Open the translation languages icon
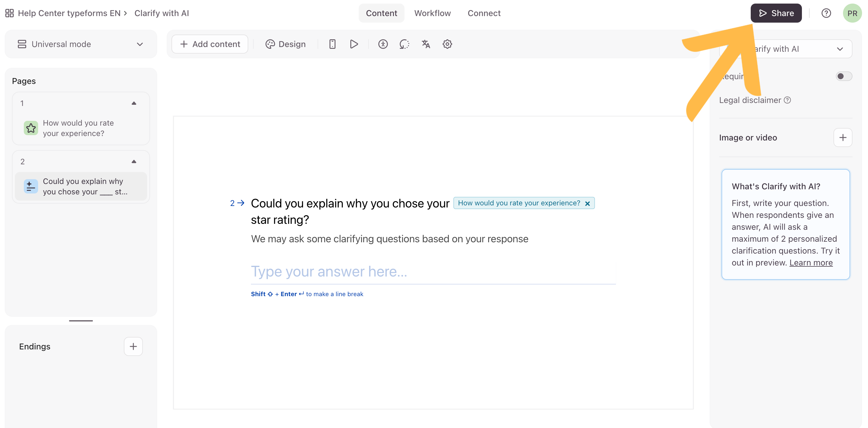Image resolution: width=868 pixels, height=428 pixels. click(426, 44)
